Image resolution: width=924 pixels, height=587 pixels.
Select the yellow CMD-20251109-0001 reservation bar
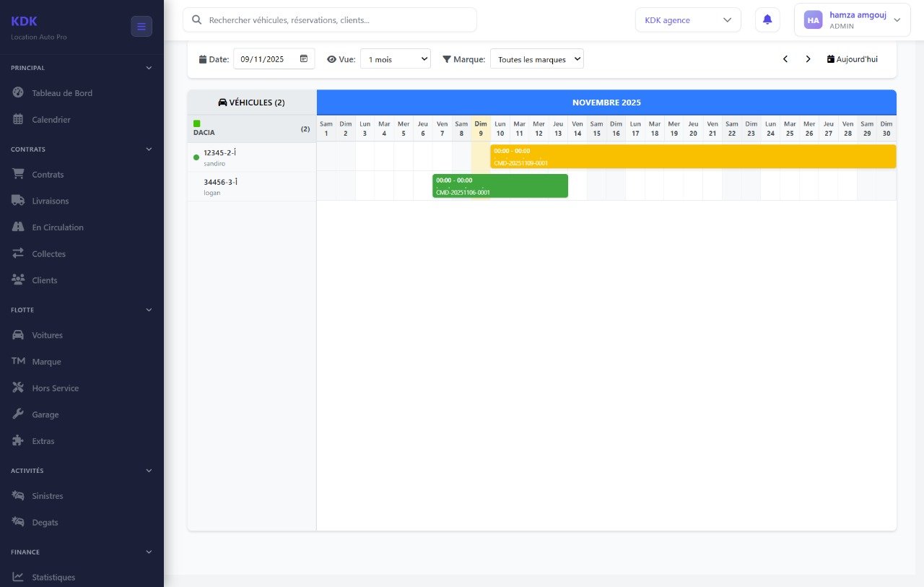pyautogui.click(x=692, y=156)
